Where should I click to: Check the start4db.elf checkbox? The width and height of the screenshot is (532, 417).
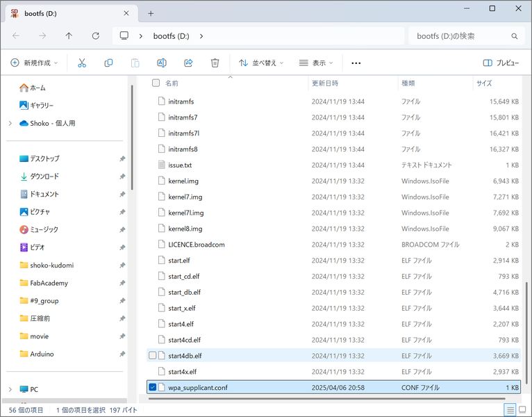pos(152,356)
